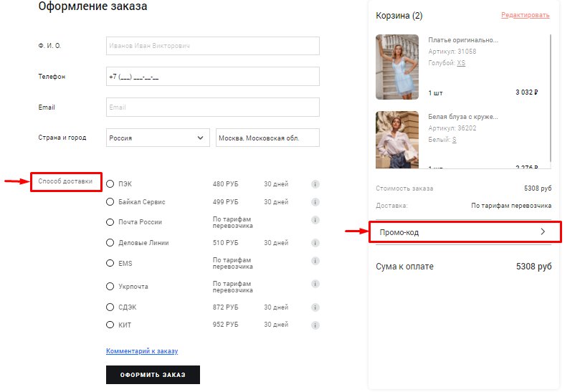580x392 pixels.
Task: Click Редактировать link in cart
Action: click(x=526, y=15)
